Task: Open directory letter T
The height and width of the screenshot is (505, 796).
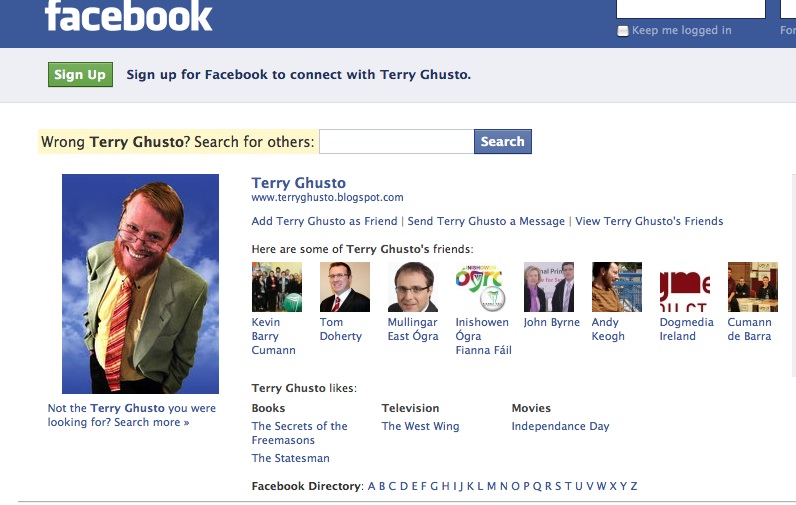Action: (568, 486)
